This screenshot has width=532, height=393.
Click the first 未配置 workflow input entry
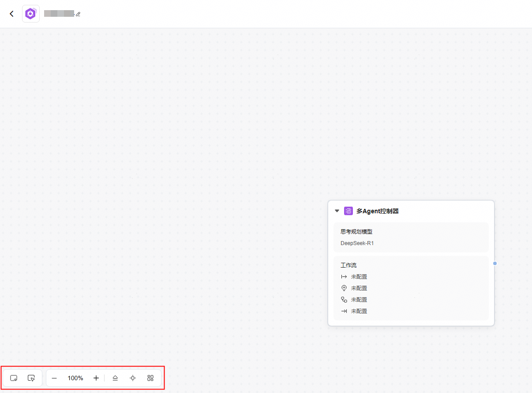(x=359, y=277)
